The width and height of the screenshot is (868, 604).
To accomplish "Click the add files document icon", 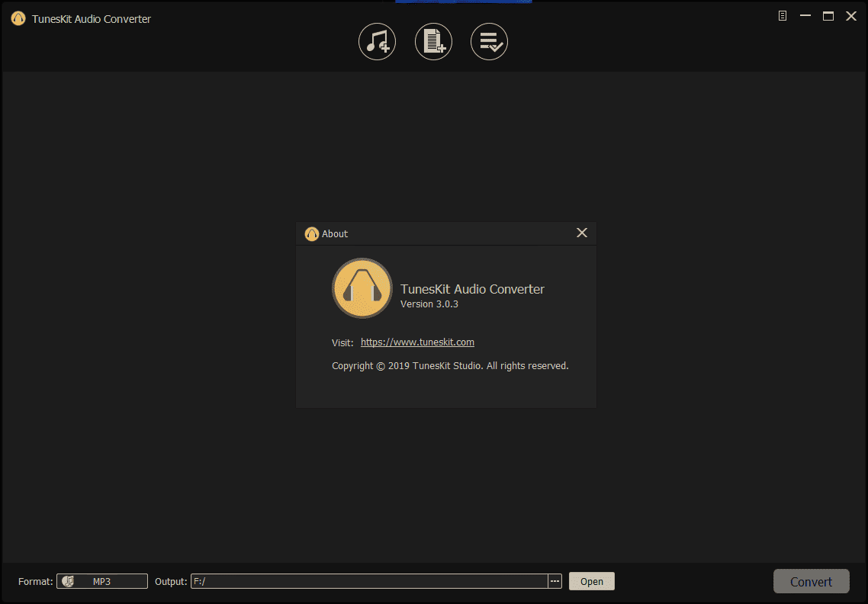I will pos(433,42).
